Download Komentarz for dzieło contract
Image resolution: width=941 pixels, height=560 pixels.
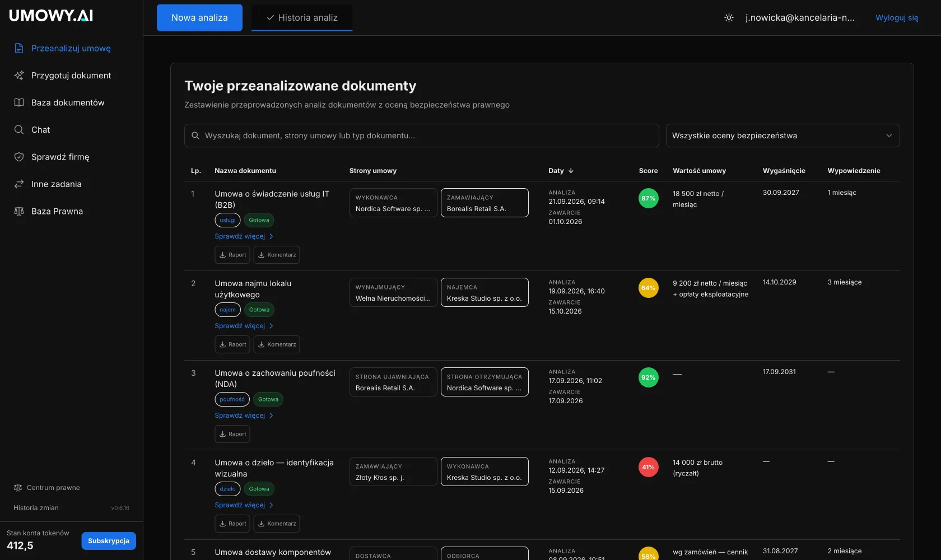click(277, 524)
